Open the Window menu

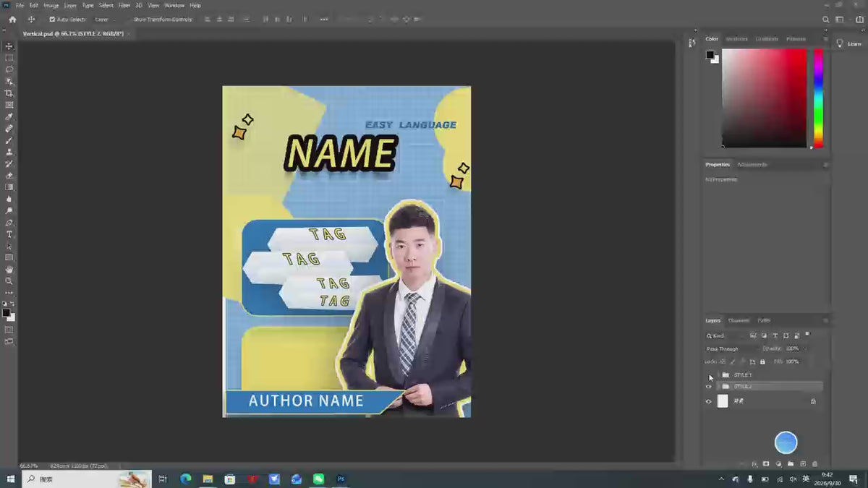tap(174, 5)
